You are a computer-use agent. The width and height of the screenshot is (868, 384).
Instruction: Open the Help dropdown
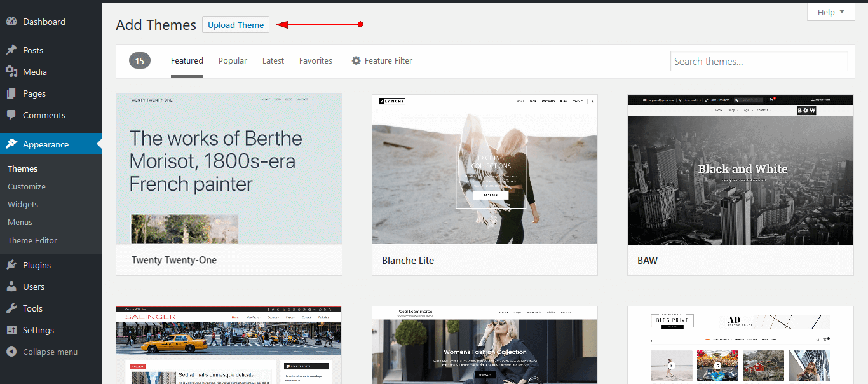830,11
